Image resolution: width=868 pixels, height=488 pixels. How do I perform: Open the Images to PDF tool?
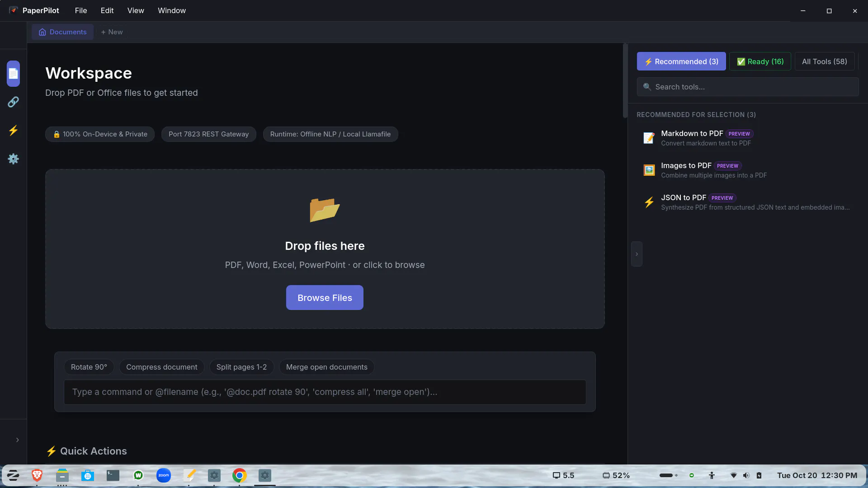coord(748,170)
